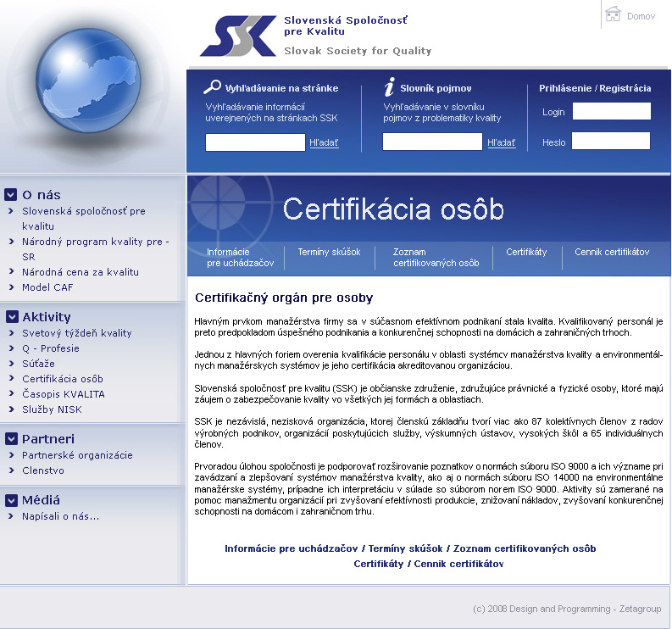Open Informácie pre uchádzačov tab
672x629 pixels.
240,257
